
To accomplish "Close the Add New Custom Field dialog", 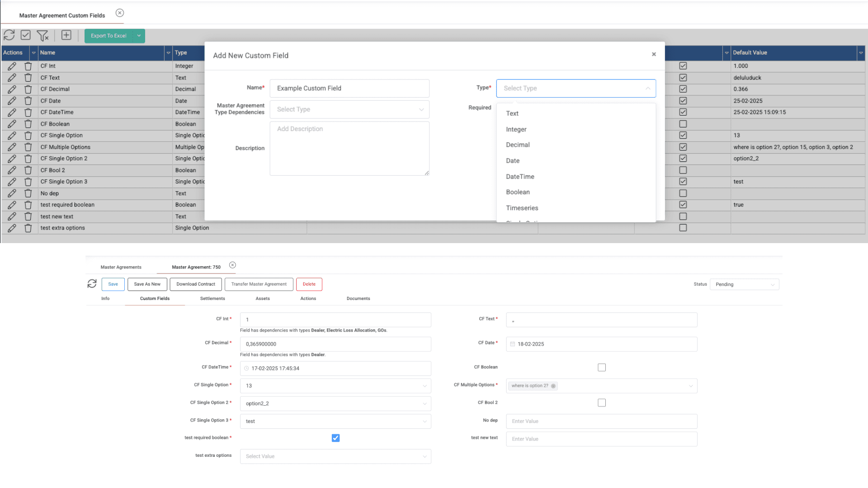I will click(654, 54).
